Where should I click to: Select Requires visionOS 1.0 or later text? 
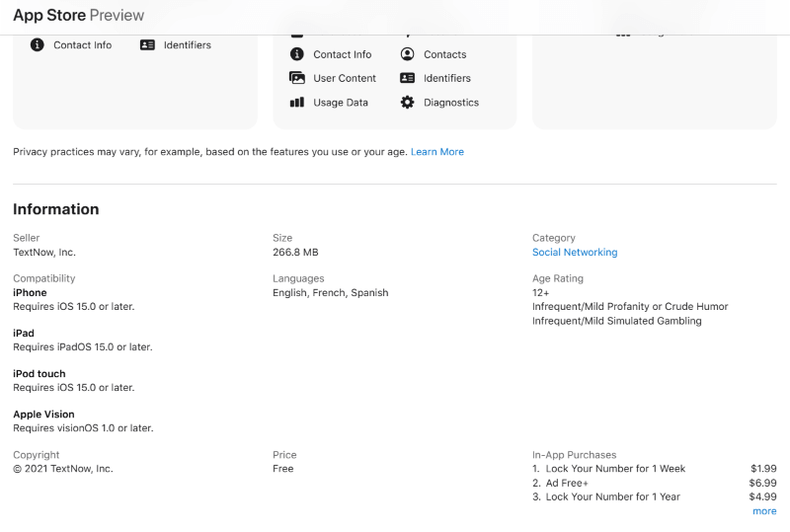click(83, 428)
